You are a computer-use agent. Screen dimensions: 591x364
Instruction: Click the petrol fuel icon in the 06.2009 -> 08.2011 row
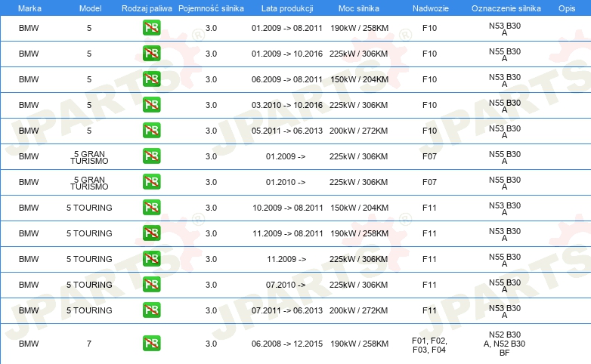[151, 79]
